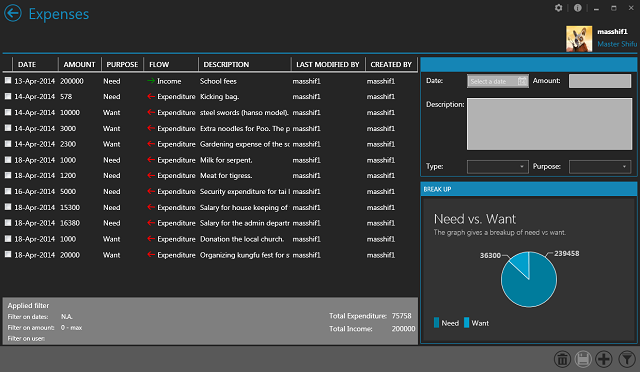Click the plus add expense icon
This screenshot has height=372, width=640.
pos(604,359)
